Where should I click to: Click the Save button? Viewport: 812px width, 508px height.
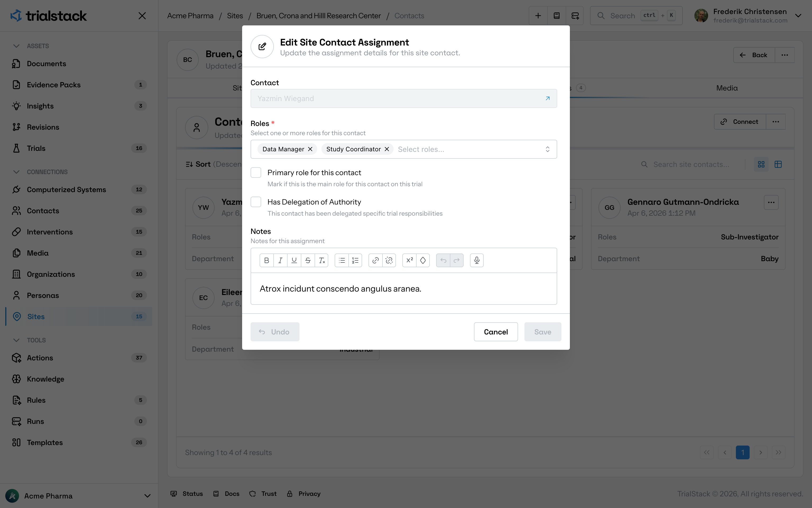pos(543,332)
